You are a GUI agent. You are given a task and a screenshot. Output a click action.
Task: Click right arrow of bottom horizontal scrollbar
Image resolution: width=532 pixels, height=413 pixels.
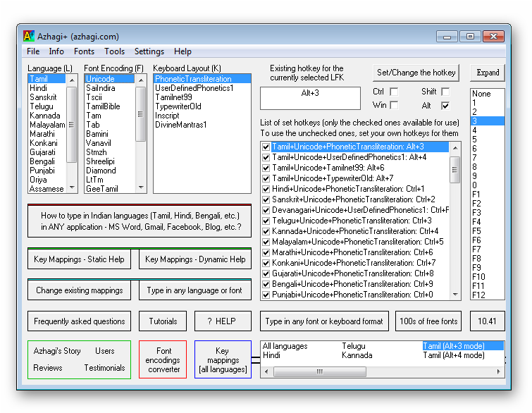(499, 371)
